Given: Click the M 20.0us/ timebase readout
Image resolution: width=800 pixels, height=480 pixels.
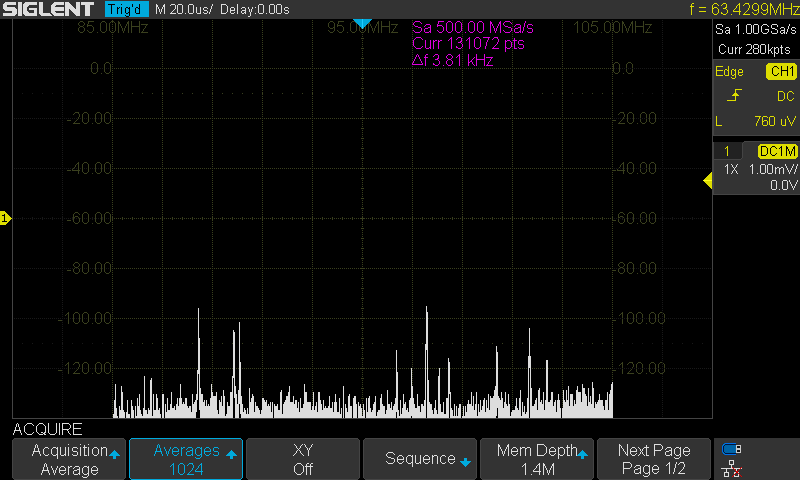Looking at the screenshot, I should [184, 9].
